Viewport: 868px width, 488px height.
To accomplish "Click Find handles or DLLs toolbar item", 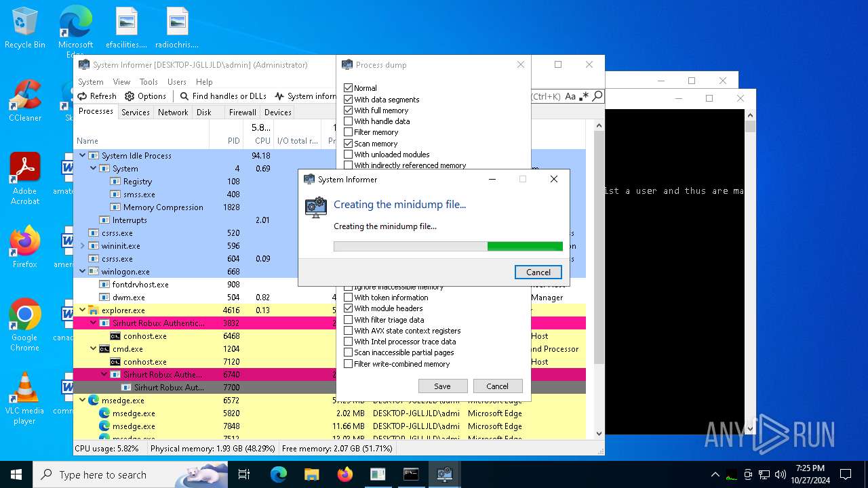I will pyautogui.click(x=223, y=96).
